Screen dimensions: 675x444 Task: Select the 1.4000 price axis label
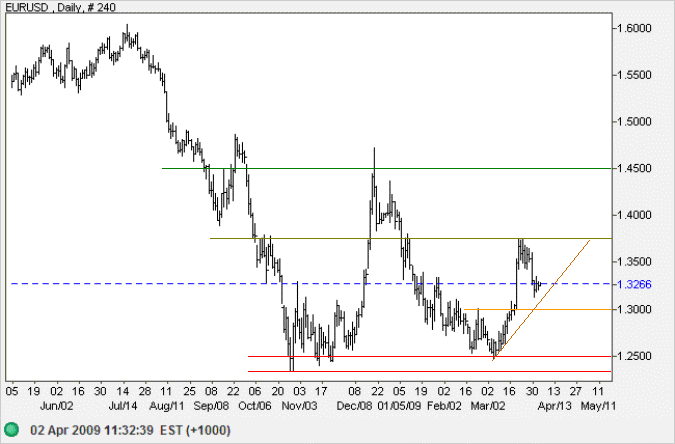(x=634, y=215)
